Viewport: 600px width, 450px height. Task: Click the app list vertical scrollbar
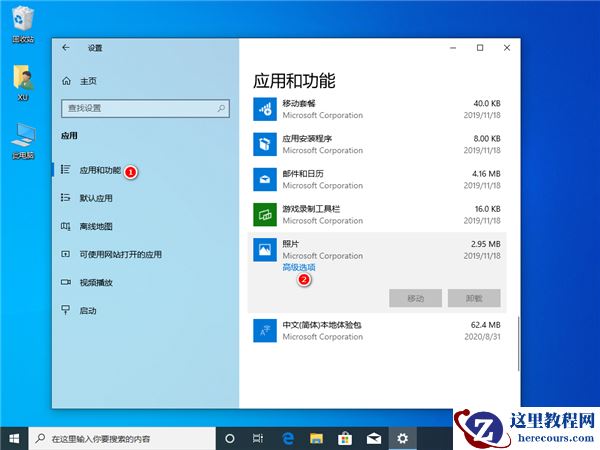518,343
